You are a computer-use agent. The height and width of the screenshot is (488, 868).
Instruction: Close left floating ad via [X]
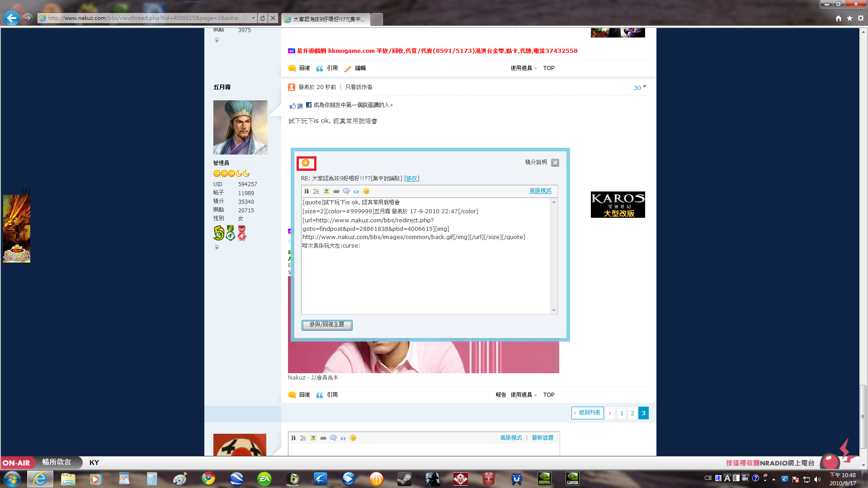coord(26,191)
